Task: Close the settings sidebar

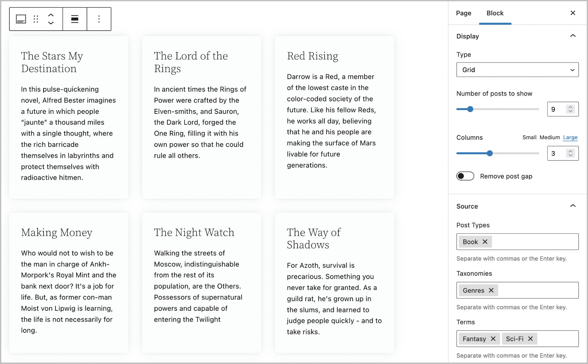Action: click(x=573, y=13)
